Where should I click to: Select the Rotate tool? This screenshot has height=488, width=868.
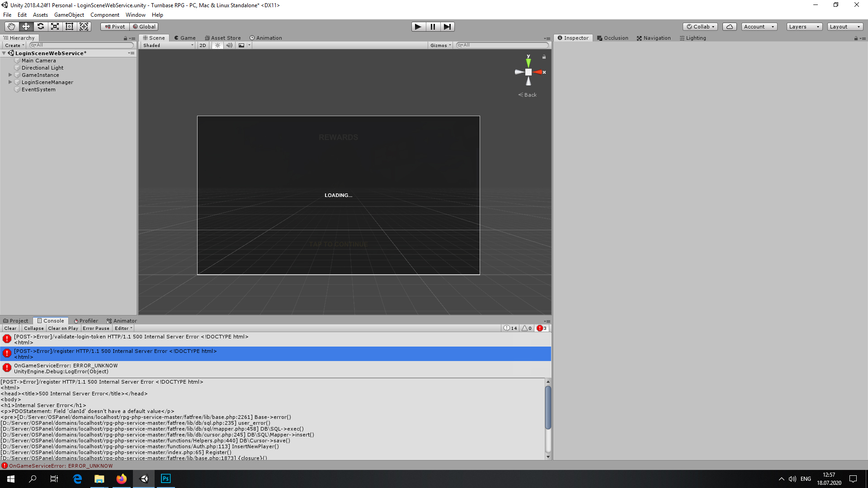41,26
